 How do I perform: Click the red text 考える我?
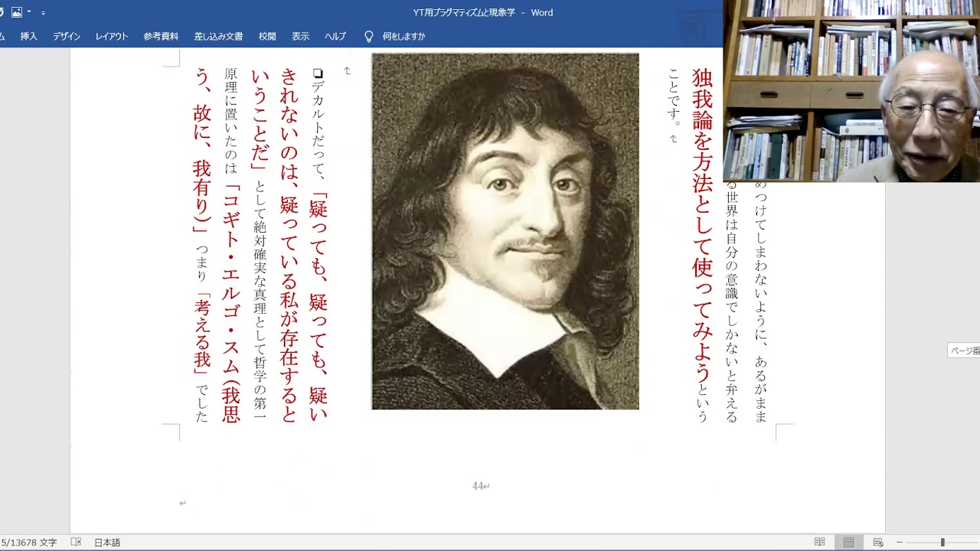tap(202, 336)
